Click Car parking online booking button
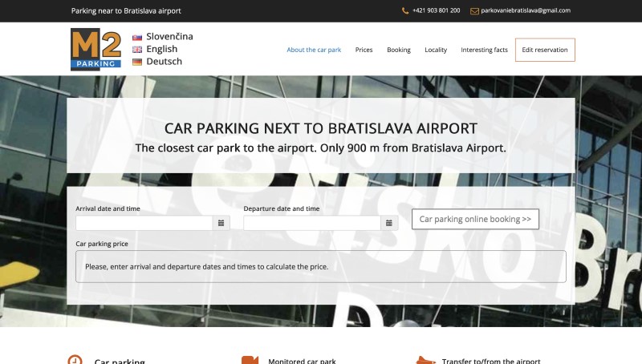This screenshot has width=642, height=364. pyautogui.click(x=475, y=219)
